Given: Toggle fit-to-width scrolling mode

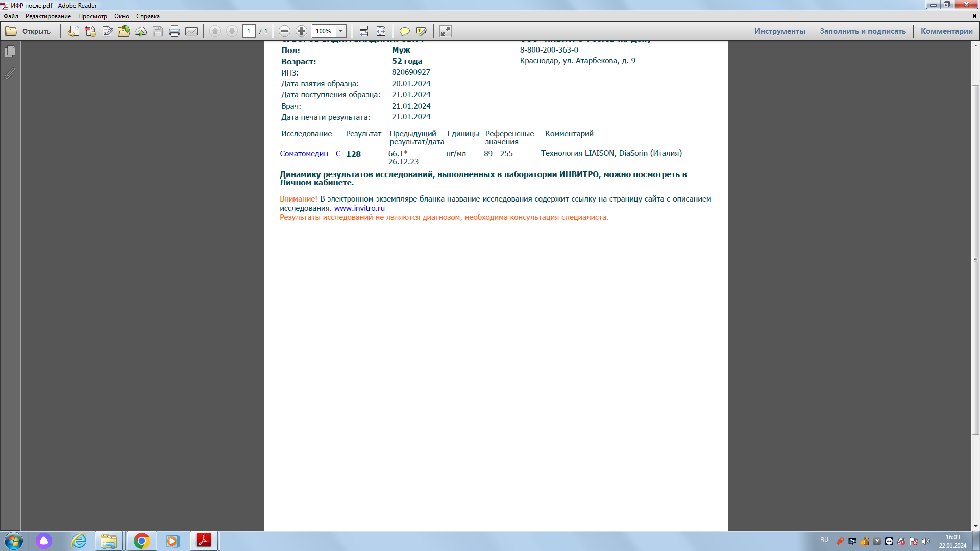Looking at the screenshot, I should (x=363, y=31).
